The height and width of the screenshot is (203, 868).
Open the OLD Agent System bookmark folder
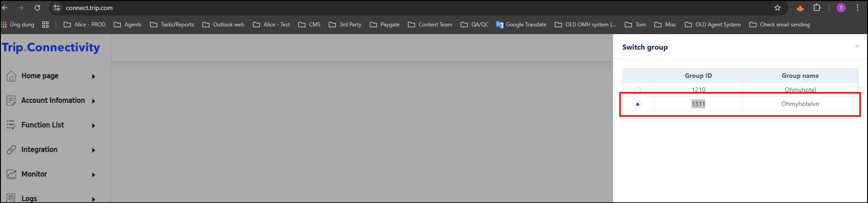coord(713,25)
